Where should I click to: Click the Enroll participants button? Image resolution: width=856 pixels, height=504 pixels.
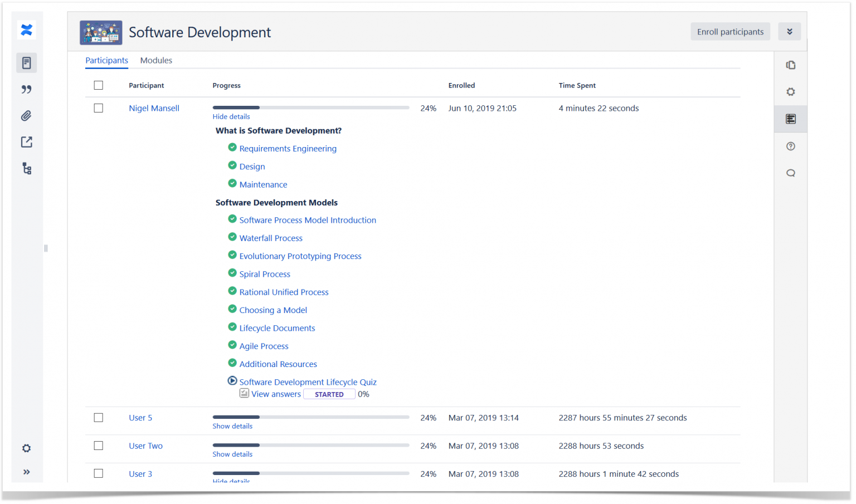tap(730, 31)
